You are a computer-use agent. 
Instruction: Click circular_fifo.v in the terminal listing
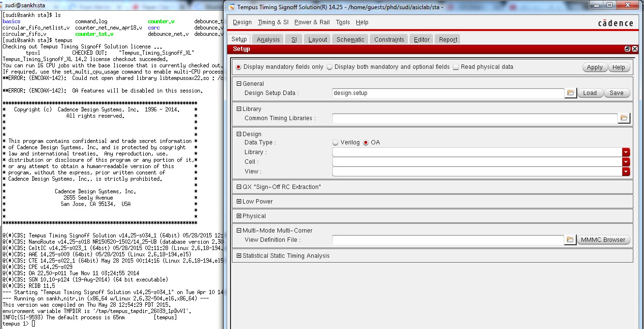point(24,34)
